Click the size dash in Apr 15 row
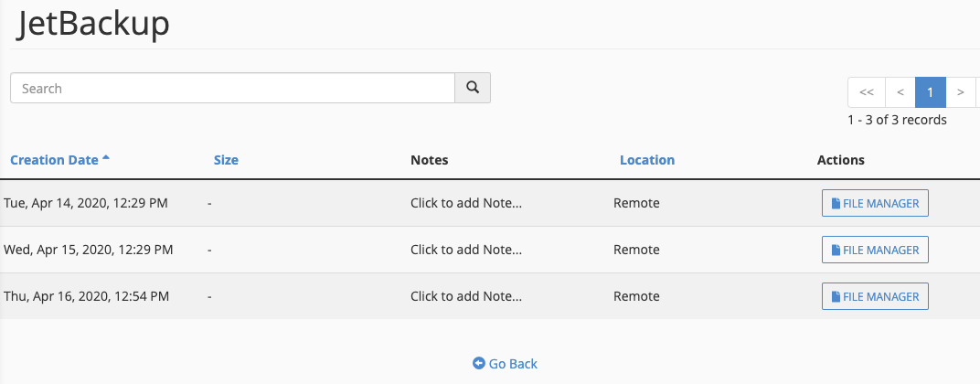 pos(209,250)
